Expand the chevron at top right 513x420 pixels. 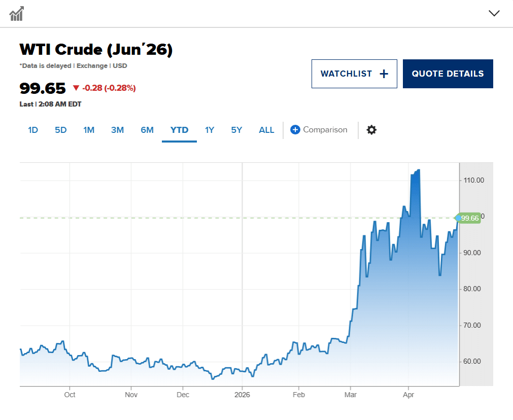pos(494,13)
